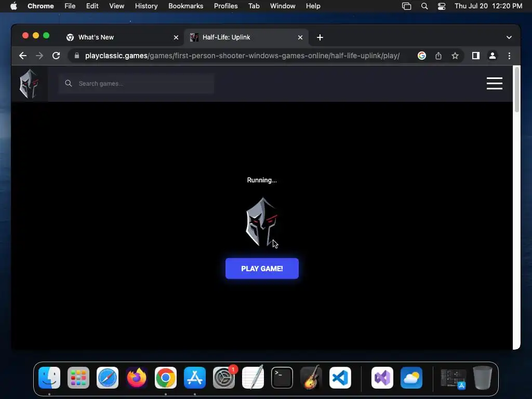Go back to the previous page
532x399 pixels.
tap(23, 56)
